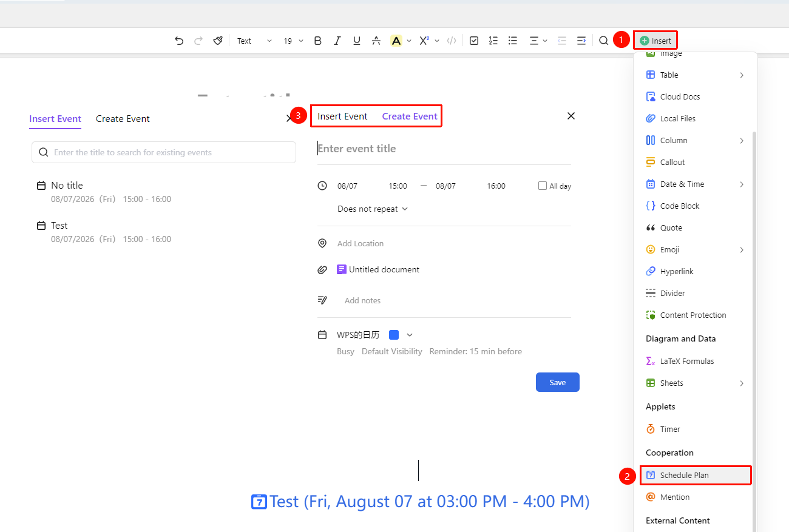
Task: Toggle bold formatting
Action: pos(317,41)
